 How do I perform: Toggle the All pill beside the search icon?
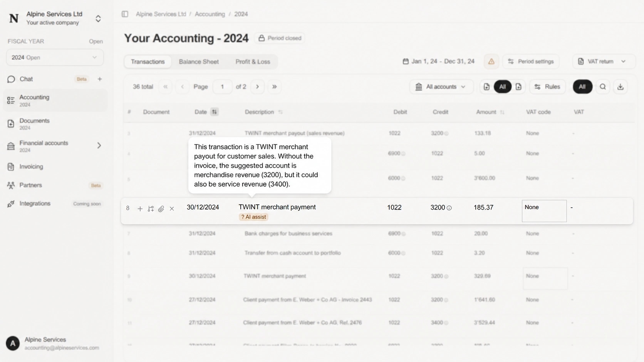coord(582,87)
